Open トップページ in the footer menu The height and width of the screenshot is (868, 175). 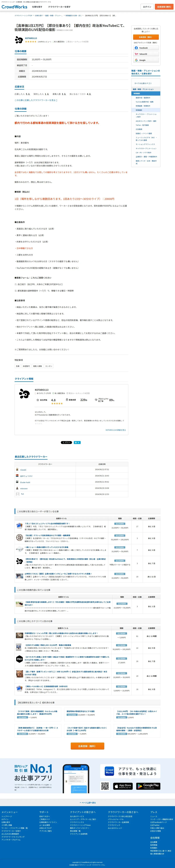7,816
